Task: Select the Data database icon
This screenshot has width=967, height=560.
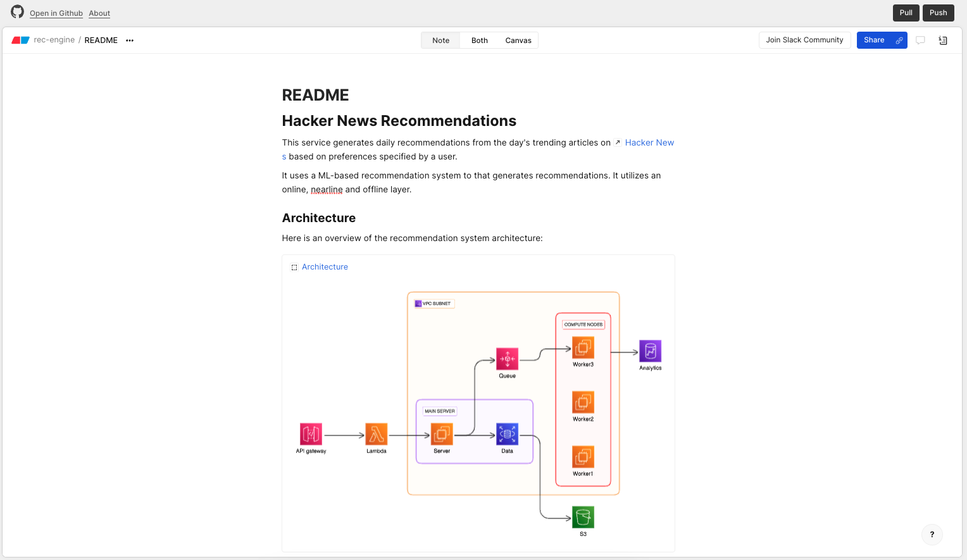Action: pos(508,434)
